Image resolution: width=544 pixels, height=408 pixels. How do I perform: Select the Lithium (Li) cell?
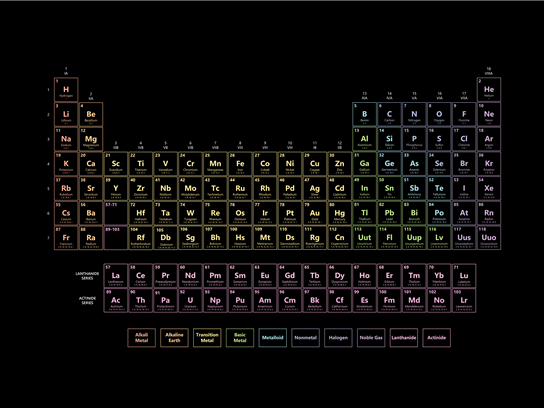[x=66, y=114]
